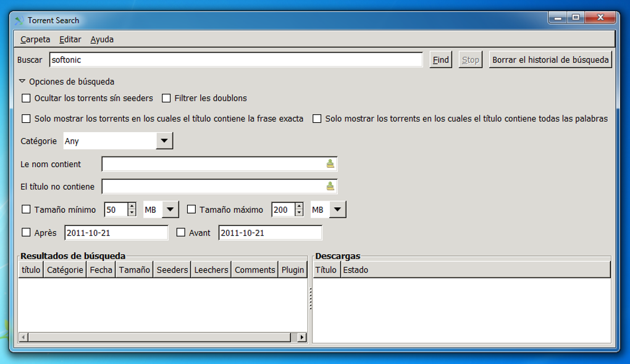Click the Torrent Search title bar app icon
Image resolution: width=630 pixels, height=364 pixels.
19,20
